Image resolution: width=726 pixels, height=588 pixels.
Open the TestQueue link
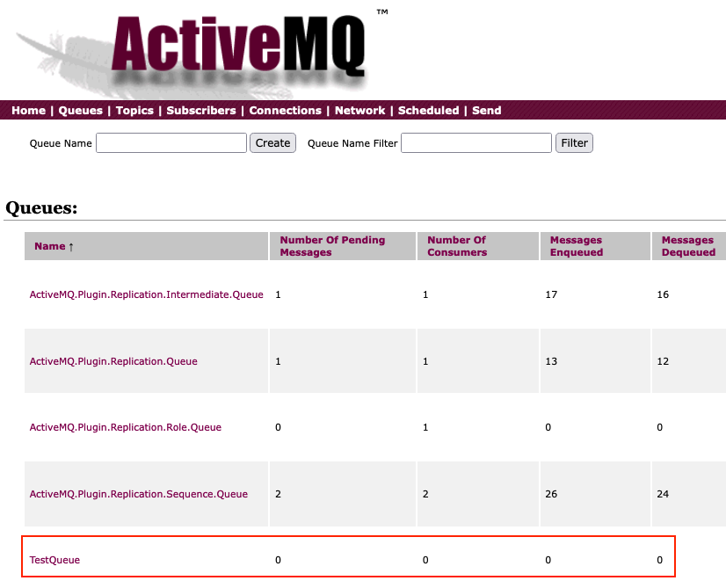(54, 560)
